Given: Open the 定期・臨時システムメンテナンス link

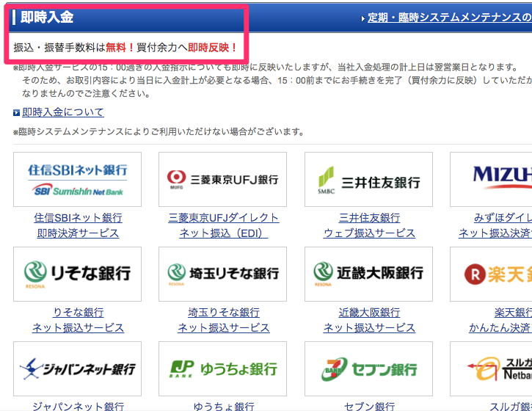Looking at the screenshot, I should tap(450, 18).
